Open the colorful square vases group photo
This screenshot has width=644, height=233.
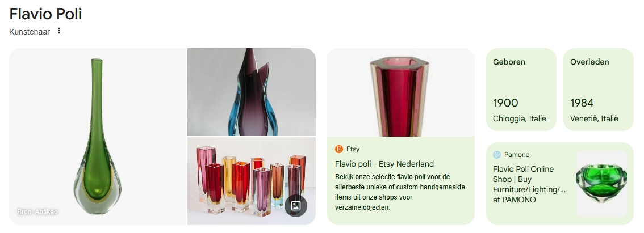(252, 181)
